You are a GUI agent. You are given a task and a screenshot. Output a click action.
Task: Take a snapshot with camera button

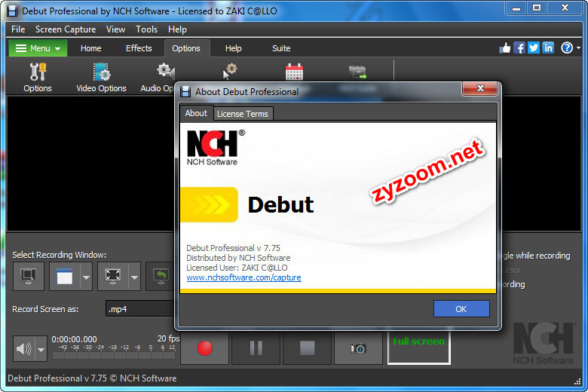(x=359, y=348)
